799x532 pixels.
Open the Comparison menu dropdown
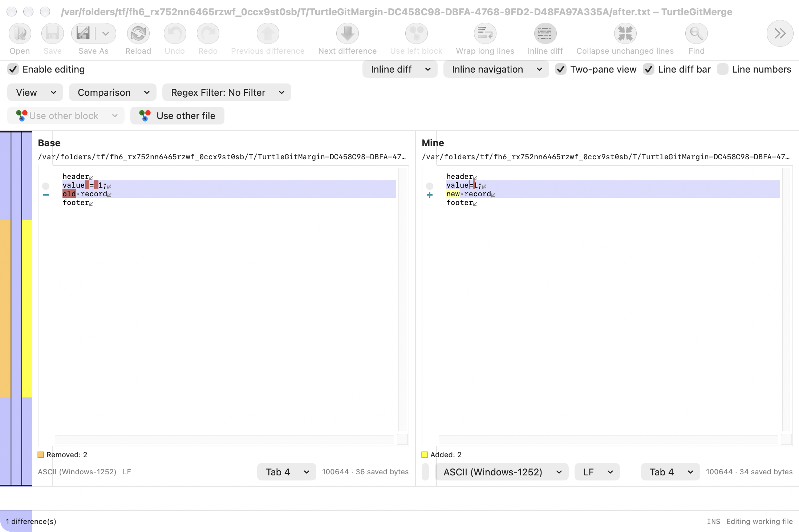pyautogui.click(x=113, y=92)
